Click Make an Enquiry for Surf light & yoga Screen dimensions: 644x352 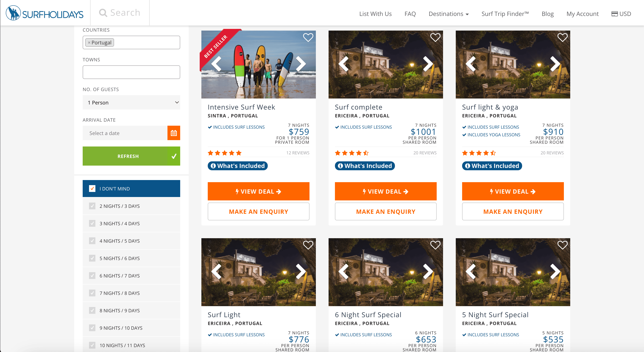pos(513,211)
